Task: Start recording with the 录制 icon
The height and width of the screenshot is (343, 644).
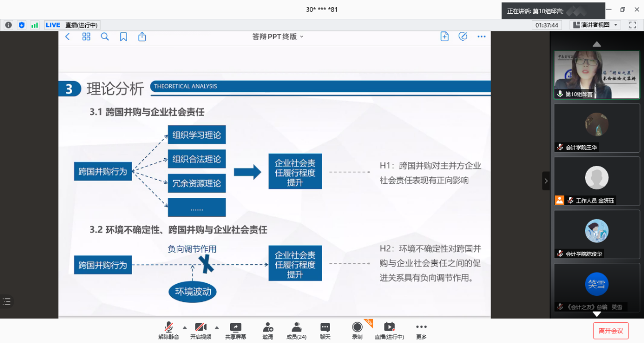Action: pos(357,327)
